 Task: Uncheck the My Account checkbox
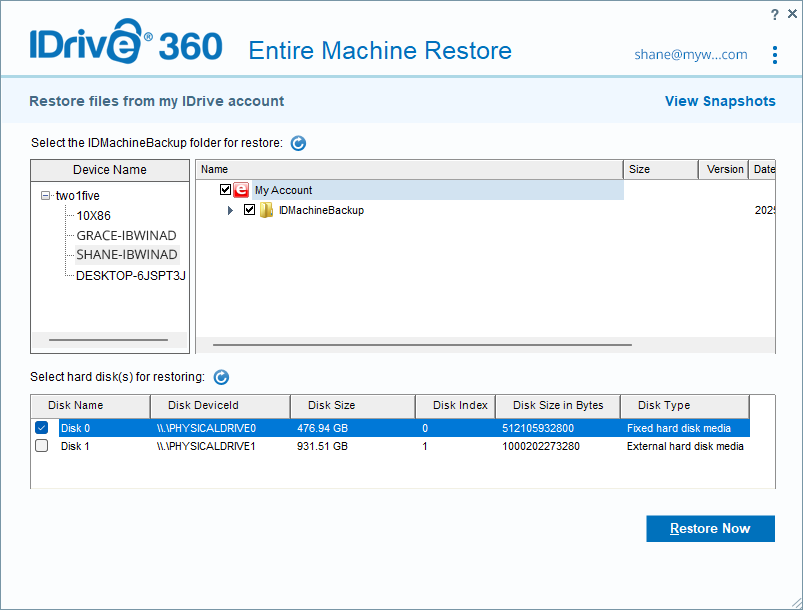[x=225, y=190]
